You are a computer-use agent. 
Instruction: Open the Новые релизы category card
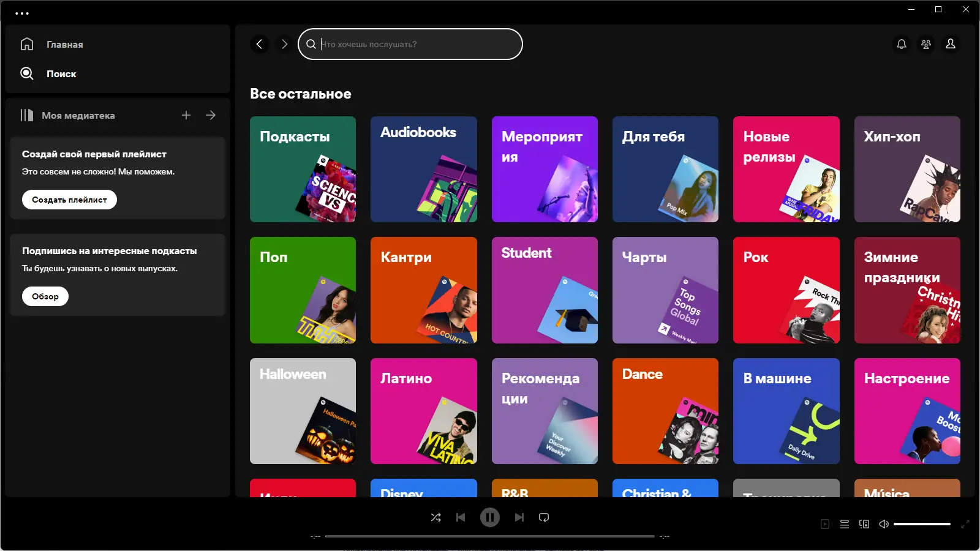coord(786,169)
